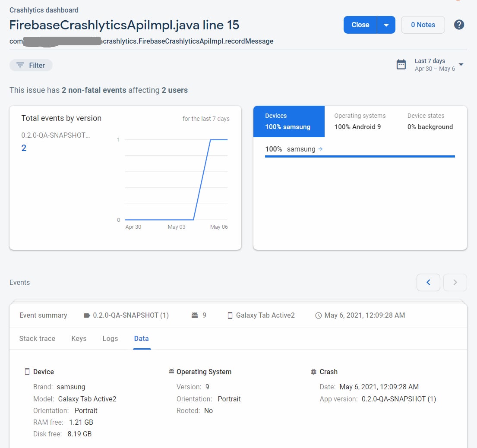
Task: Click the Device Orientation Portrait value
Action: click(x=86, y=410)
